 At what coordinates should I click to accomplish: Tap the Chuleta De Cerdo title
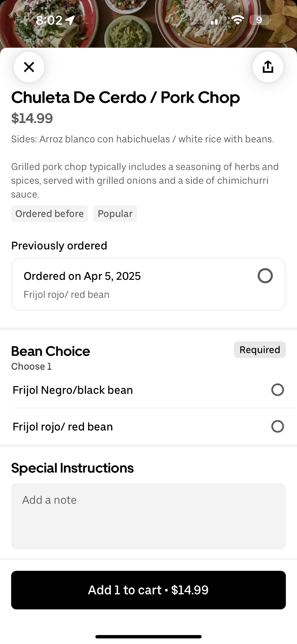[125, 98]
